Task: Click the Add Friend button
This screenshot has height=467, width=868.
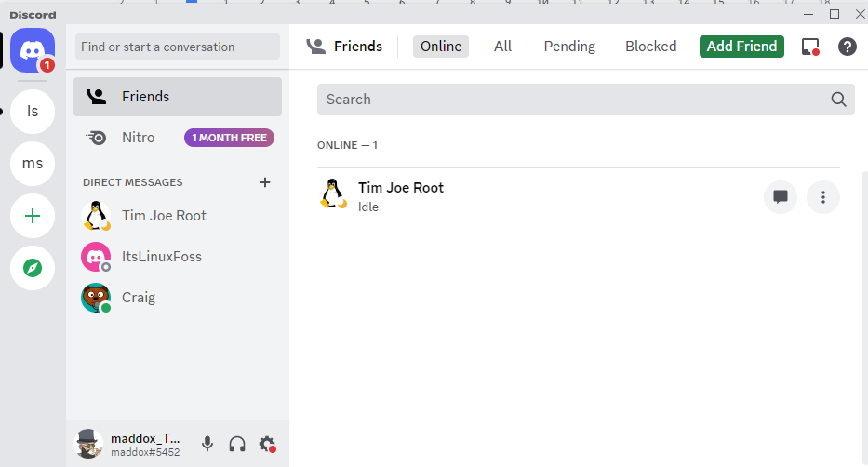Action: (741, 47)
